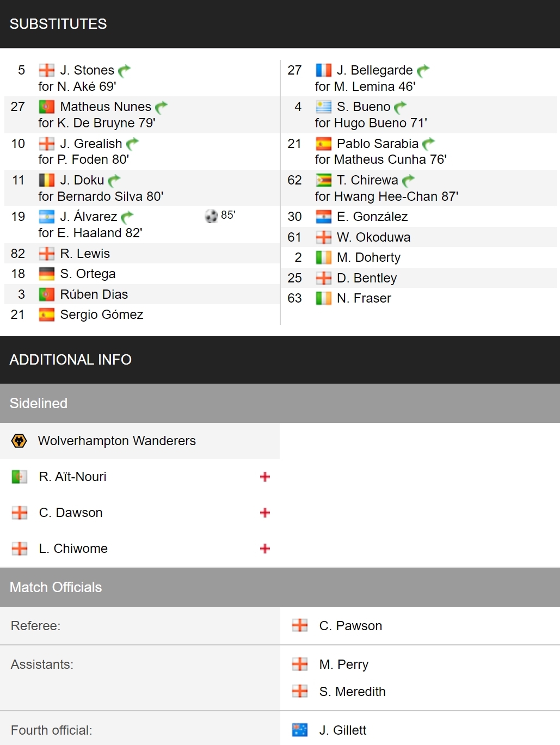Click the Australian flag next to J. Gillett
Screen dimensions: 560x745
click(x=300, y=730)
